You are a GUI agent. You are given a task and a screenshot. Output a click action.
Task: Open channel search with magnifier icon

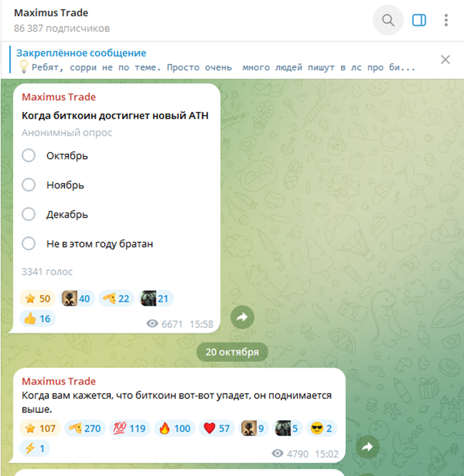(388, 20)
